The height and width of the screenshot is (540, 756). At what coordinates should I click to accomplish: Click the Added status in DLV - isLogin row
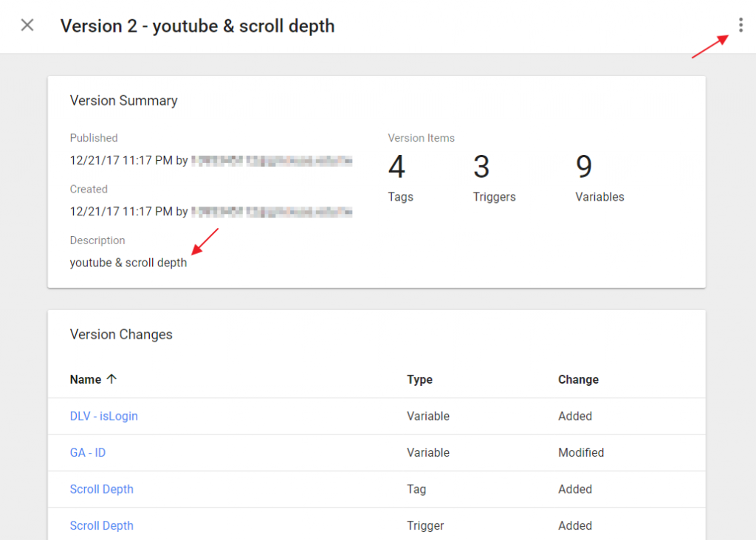pos(575,416)
